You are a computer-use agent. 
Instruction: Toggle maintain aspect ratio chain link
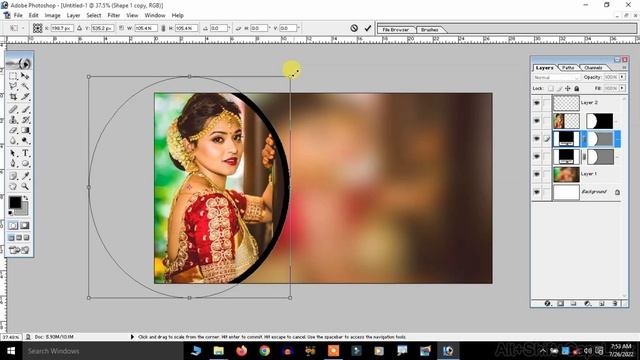click(163, 28)
